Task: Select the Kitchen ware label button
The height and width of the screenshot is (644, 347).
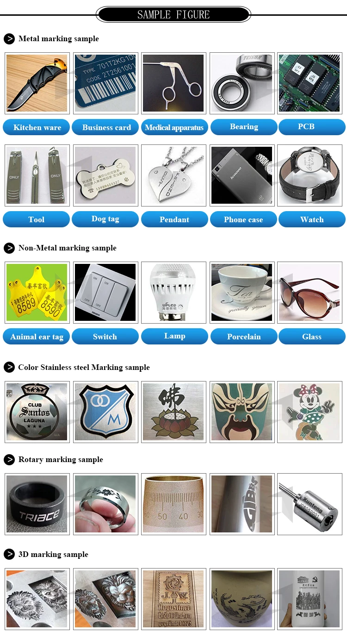Action: pyautogui.click(x=37, y=127)
